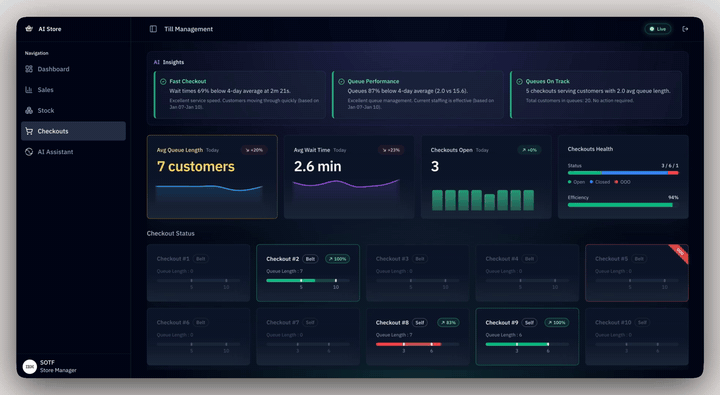720x395 pixels.
Task: Open the Dashboard page
Action: pos(73,69)
